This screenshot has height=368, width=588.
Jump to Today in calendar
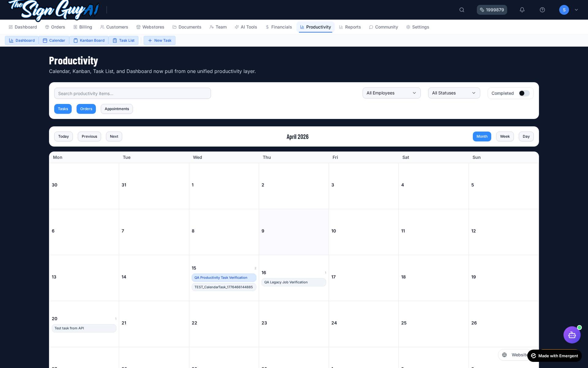63,136
